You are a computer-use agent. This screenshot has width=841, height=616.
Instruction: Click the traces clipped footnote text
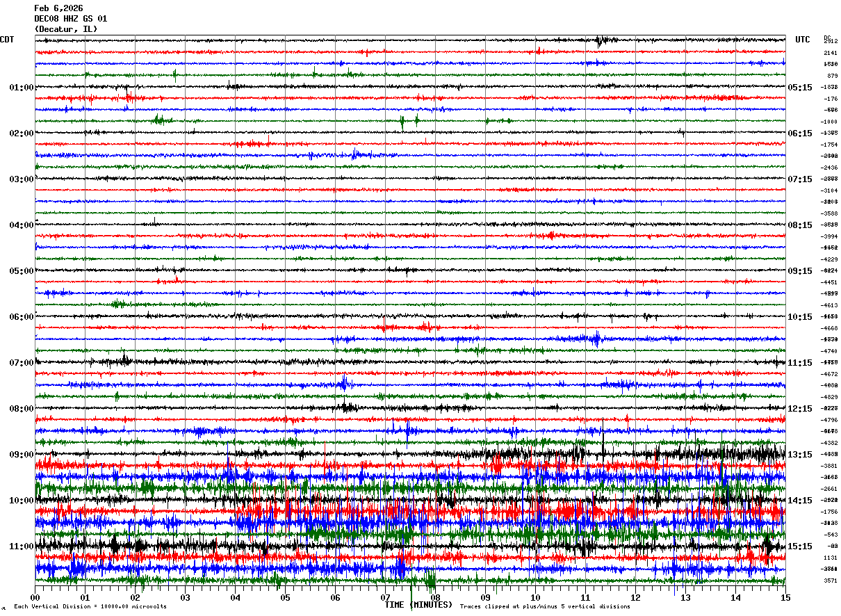545,607
